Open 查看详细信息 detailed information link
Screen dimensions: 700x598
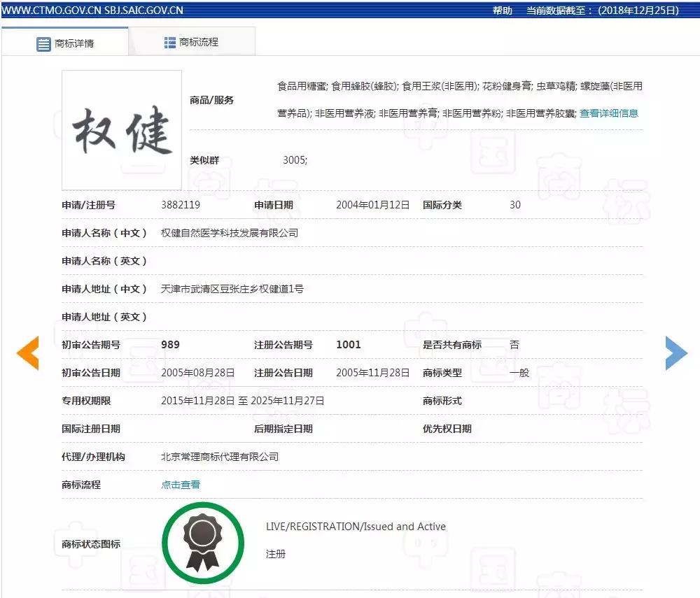pos(610,114)
